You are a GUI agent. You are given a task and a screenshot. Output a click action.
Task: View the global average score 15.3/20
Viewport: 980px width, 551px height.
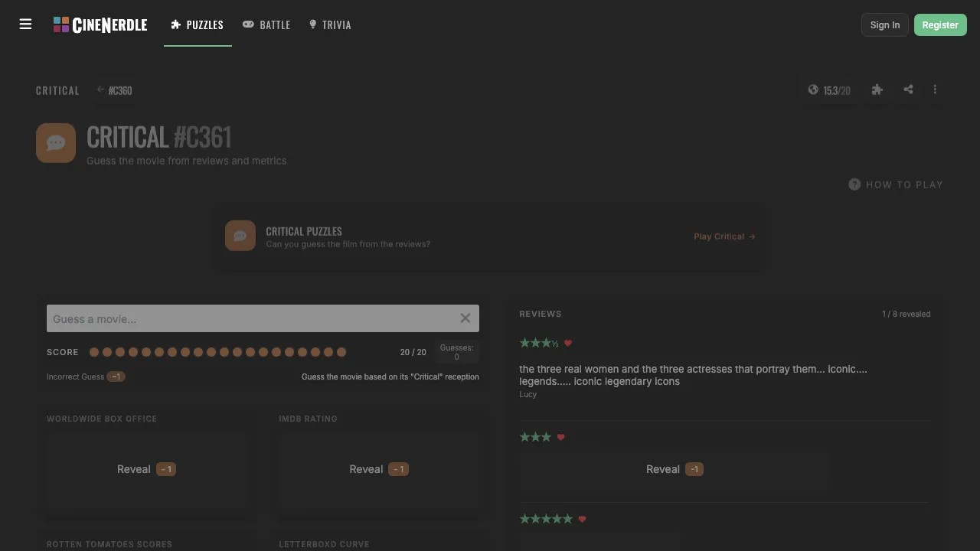pyautogui.click(x=829, y=90)
